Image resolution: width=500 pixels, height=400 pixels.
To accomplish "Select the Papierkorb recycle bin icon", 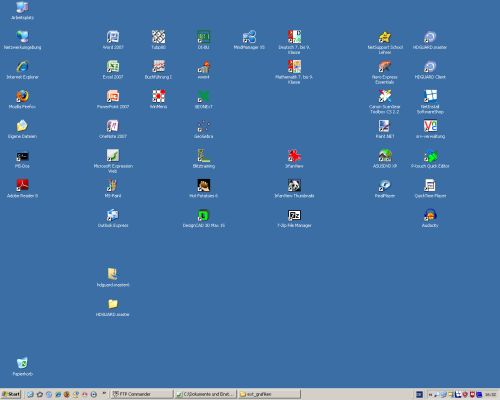I will pos(22,363).
